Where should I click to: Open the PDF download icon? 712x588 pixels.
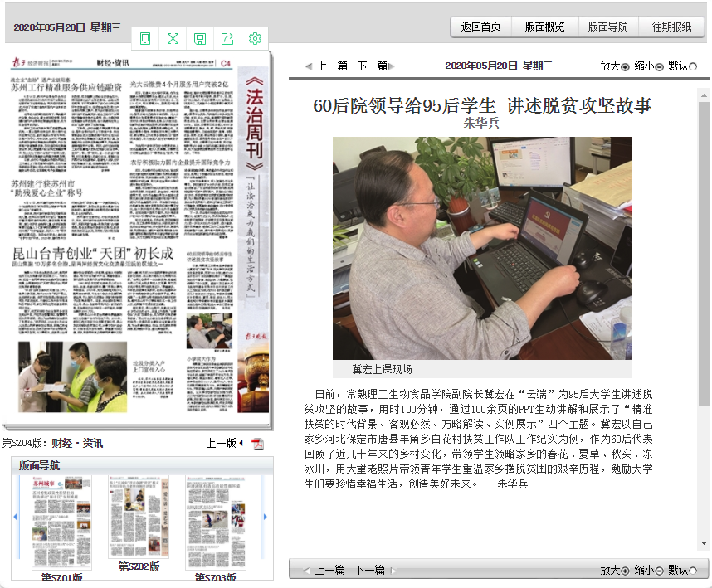[x=258, y=443]
